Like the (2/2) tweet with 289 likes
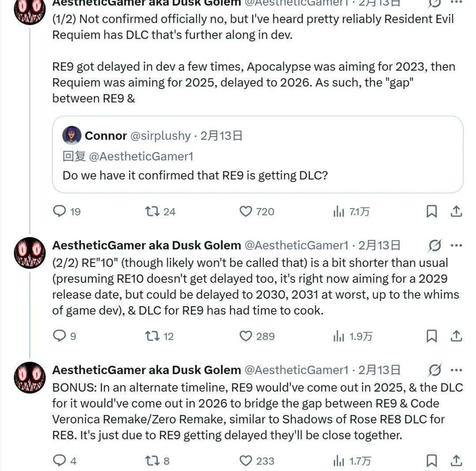The width and height of the screenshot is (476, 471). (245, 336)
